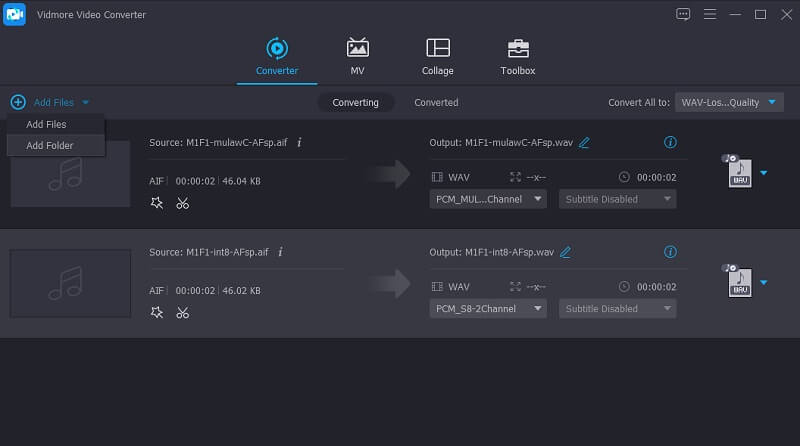The height and width of the screenshot is (446, 800).
Task: Open the feedback chat icon in title bar
Action: point(683,14)
